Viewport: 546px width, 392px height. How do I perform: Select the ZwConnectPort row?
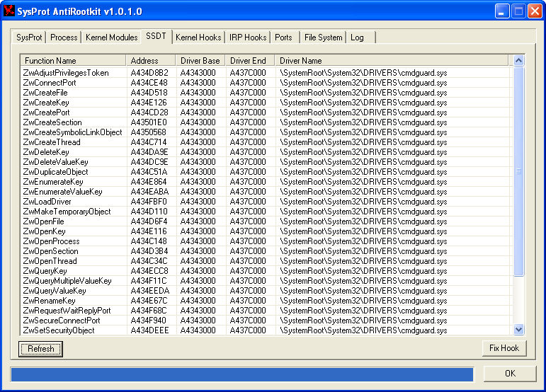click(265, 83)
